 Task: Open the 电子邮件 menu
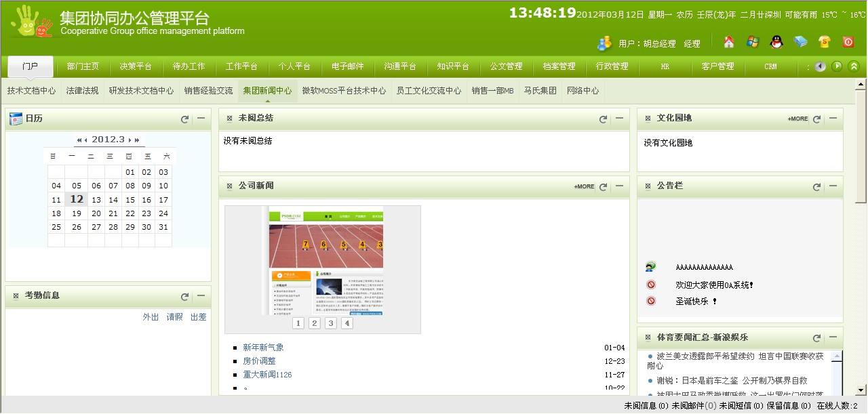pyautogui.click(x=348, y=66)
